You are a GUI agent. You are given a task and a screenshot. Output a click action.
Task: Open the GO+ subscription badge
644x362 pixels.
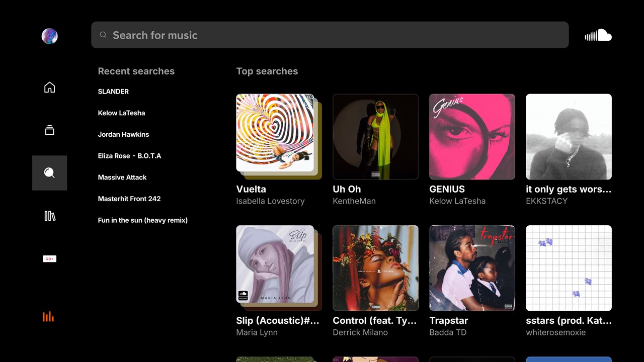(x=49, y=259)
